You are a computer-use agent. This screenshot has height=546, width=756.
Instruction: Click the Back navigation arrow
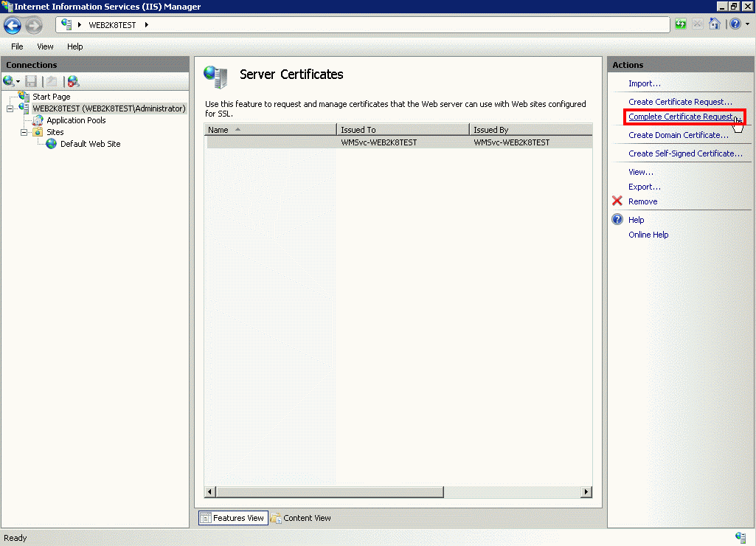(x=13, y=25)
